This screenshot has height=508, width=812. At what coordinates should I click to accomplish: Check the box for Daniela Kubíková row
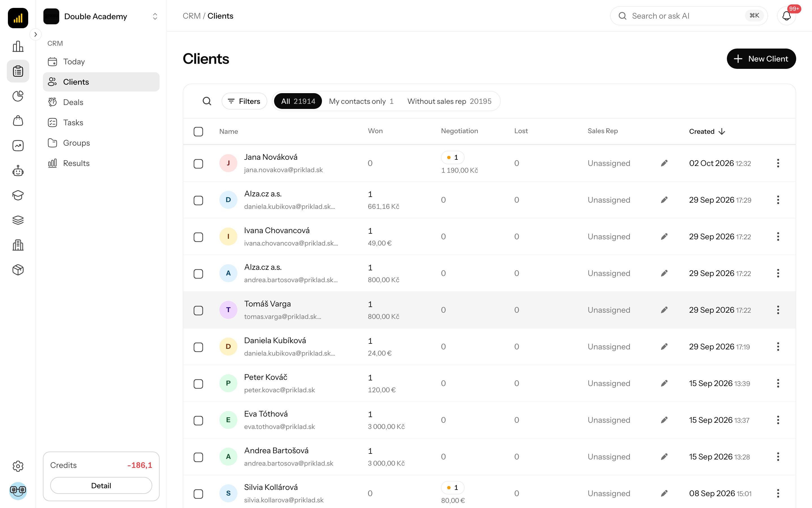(x=198, y=347)
